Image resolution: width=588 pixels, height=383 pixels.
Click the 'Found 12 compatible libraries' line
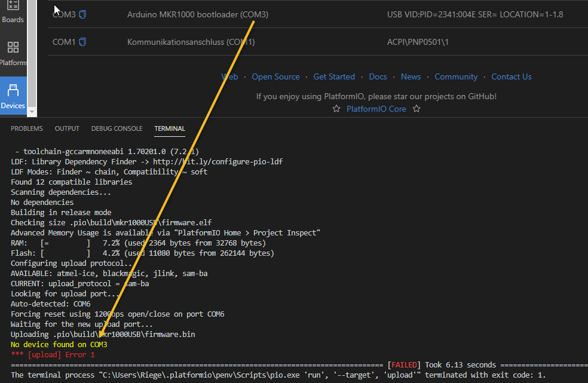71,182
